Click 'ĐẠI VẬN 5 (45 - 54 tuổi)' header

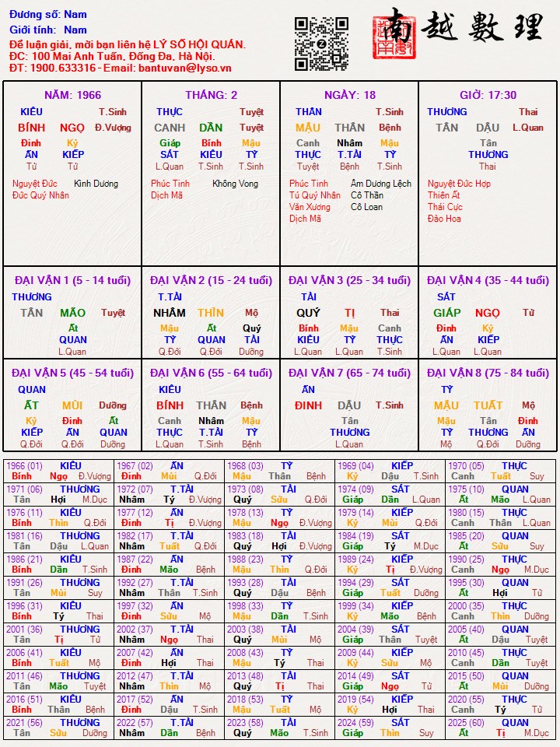[72, 373]
